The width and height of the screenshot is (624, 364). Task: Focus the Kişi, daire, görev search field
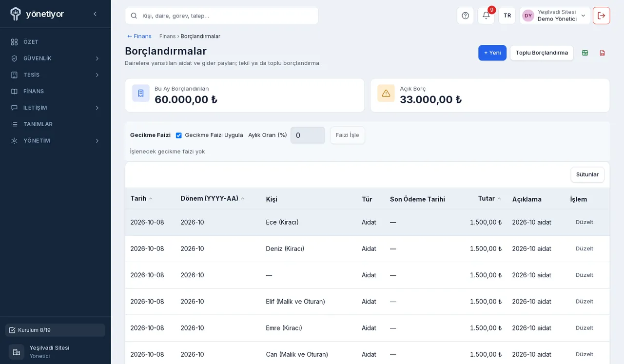(x=222, y=16)
